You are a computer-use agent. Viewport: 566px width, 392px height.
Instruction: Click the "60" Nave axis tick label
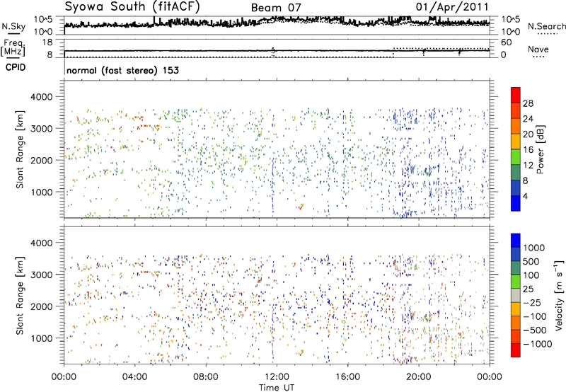pos(506,42)
